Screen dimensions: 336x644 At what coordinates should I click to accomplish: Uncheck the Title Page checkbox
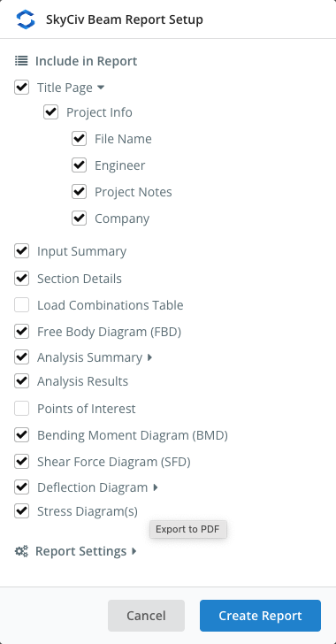pyautogui.click(x=21, y=87)
